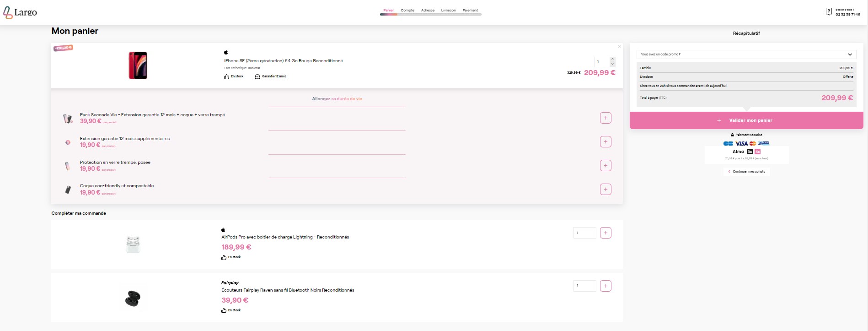
Task: Click the help question mark icon
Action: (828, 11)
